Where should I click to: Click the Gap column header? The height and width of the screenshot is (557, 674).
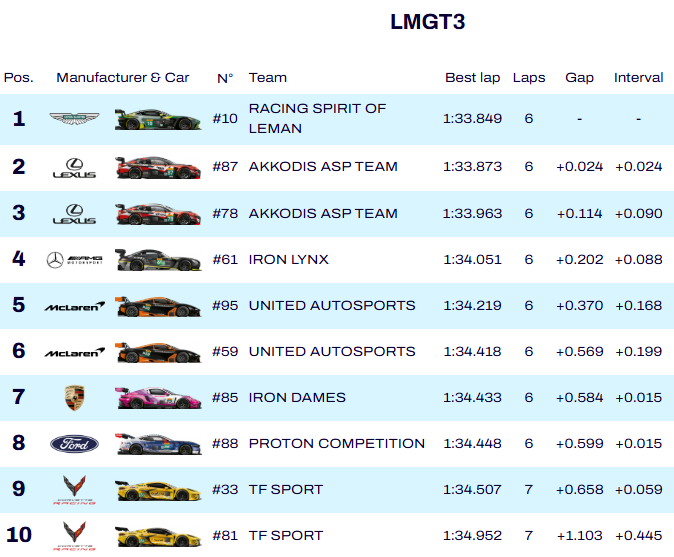click(579, 77)
